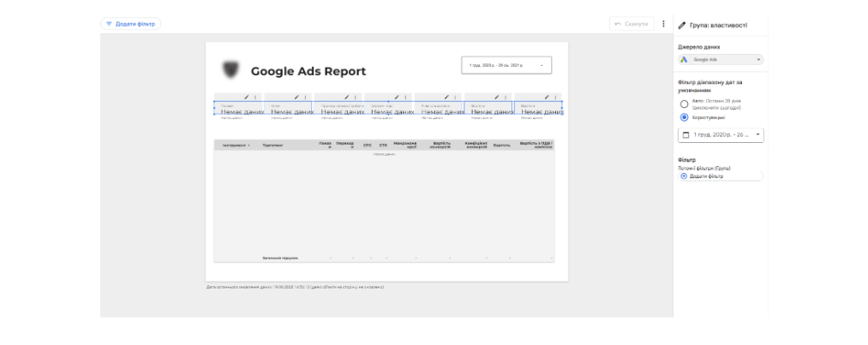The width and height of the screenshot is (868, 345).
Task: Open three-dot menu above seventh scorecard
Action: point(555,98)
